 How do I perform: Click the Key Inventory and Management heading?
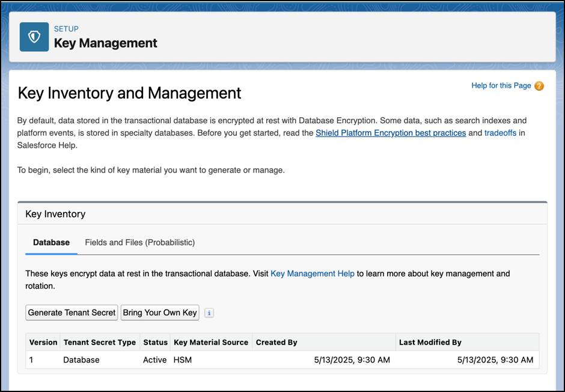(129, 93)
